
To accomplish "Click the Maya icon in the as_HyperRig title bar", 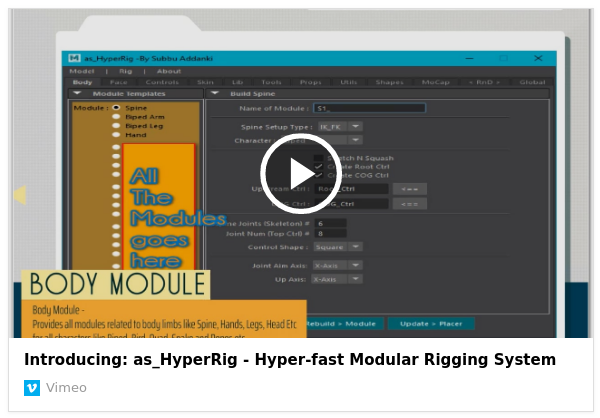I will (x=74, y=58).
